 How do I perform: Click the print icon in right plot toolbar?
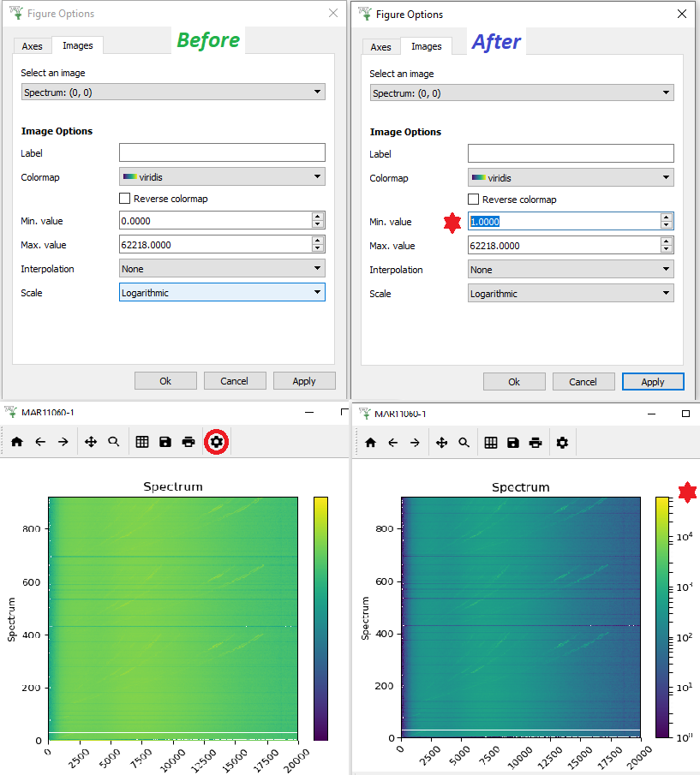(535, 443)
